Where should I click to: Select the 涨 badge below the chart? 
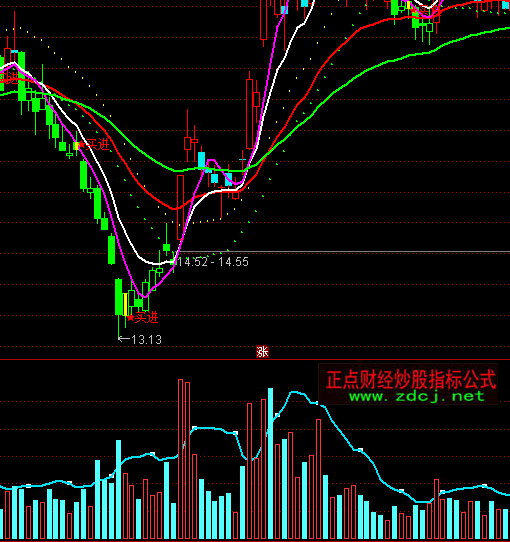click(262, 352)
